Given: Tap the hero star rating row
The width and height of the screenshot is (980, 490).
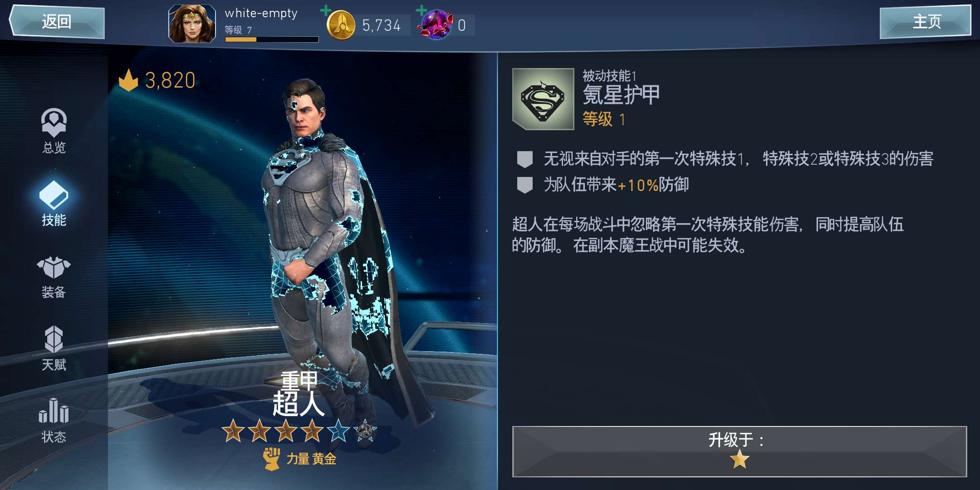Looking at the screenshot, I should (299, 431).
